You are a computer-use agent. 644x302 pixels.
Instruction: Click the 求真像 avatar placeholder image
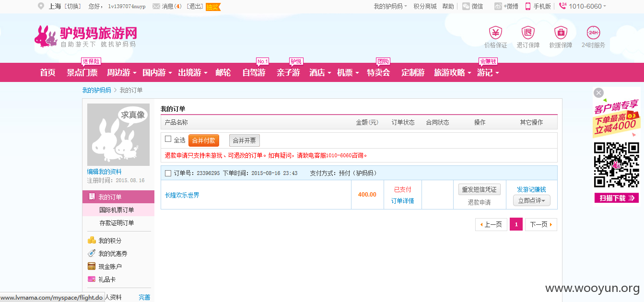pos(118,135)
